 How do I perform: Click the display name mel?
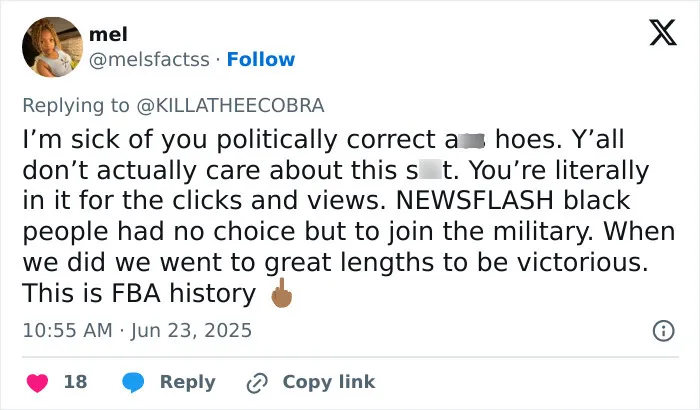(108, 34)
